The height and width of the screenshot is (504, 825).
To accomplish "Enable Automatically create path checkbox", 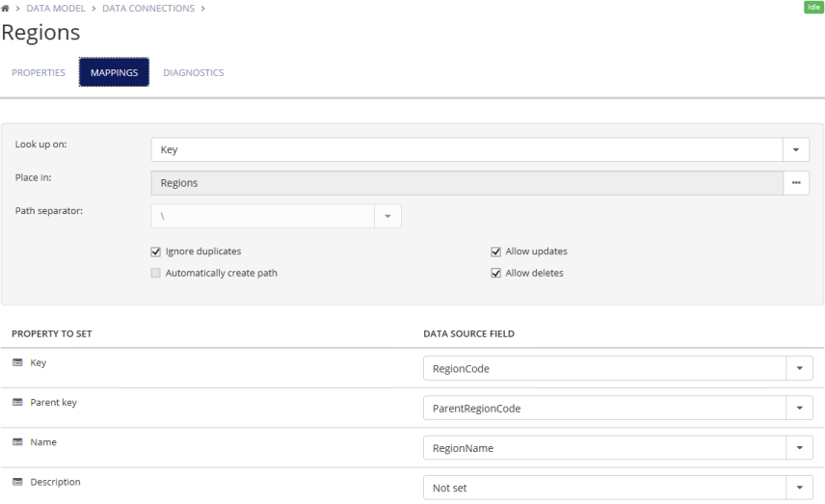I will [156, 273].
